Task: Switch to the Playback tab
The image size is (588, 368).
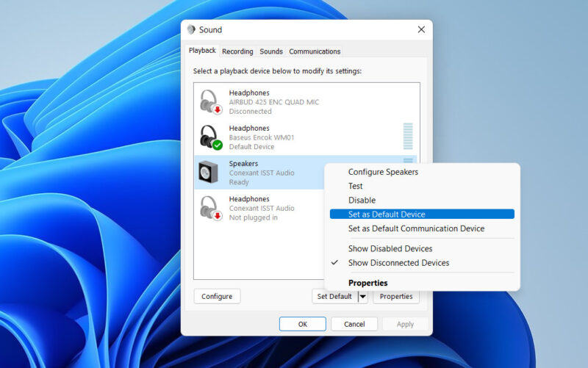Action: click(202, 51)
